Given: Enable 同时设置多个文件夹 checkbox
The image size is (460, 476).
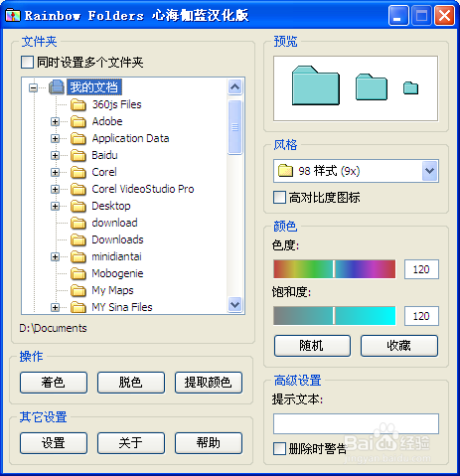Looking at the screenshot, I should click(x=27, y=63).
